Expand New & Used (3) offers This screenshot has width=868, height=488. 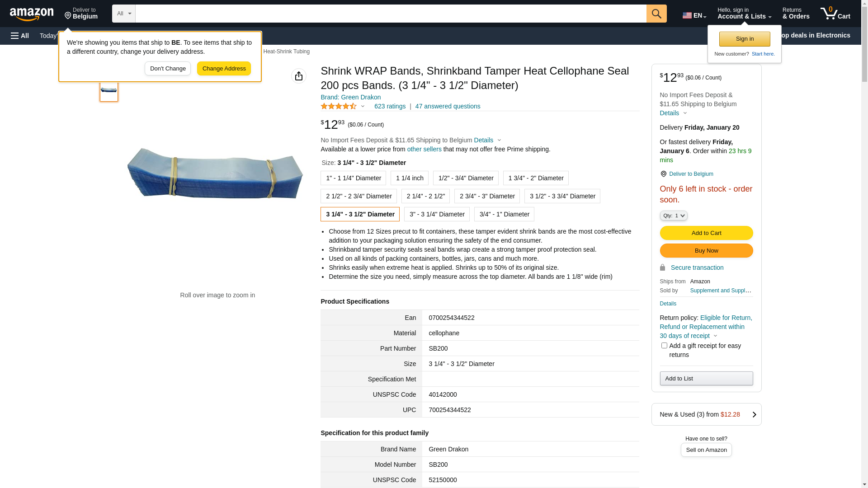(706, 414)
